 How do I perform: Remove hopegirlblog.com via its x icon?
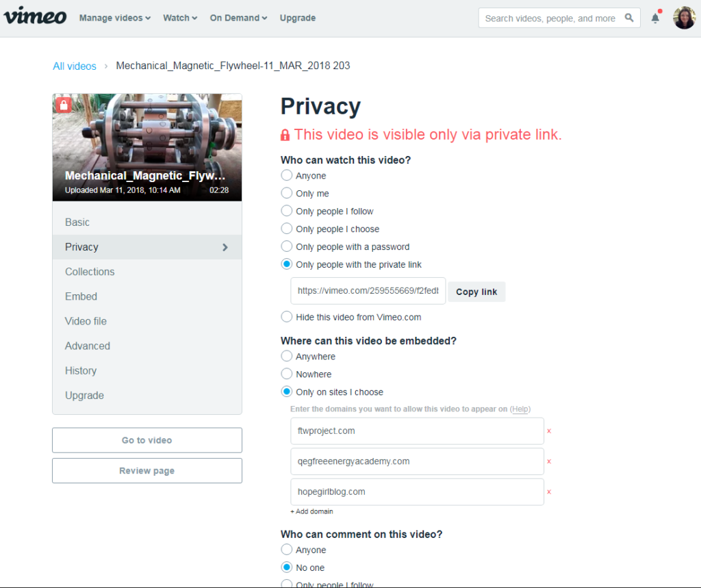click(548, 491)
